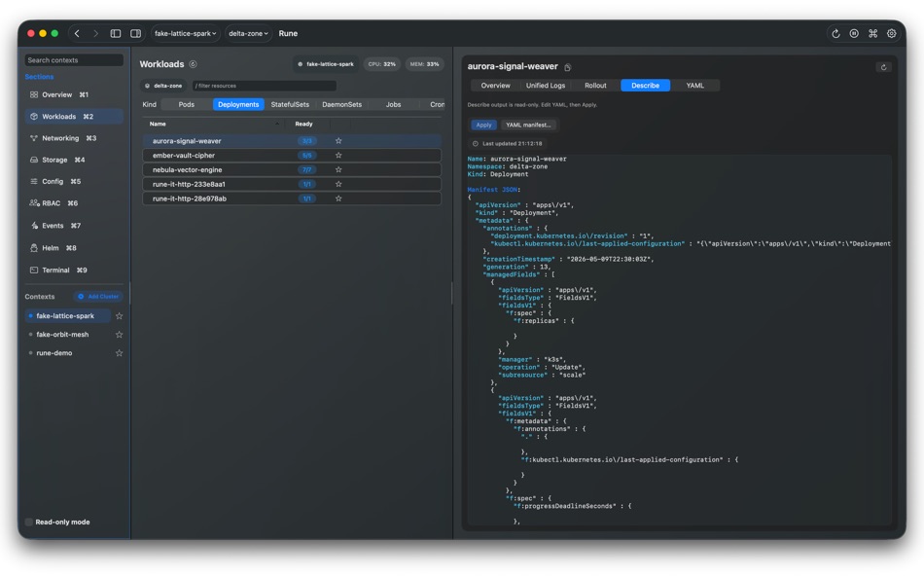Select the rune-it-http-233e8aa1 row
Screen dimensions: 924x578
point(292,184)
